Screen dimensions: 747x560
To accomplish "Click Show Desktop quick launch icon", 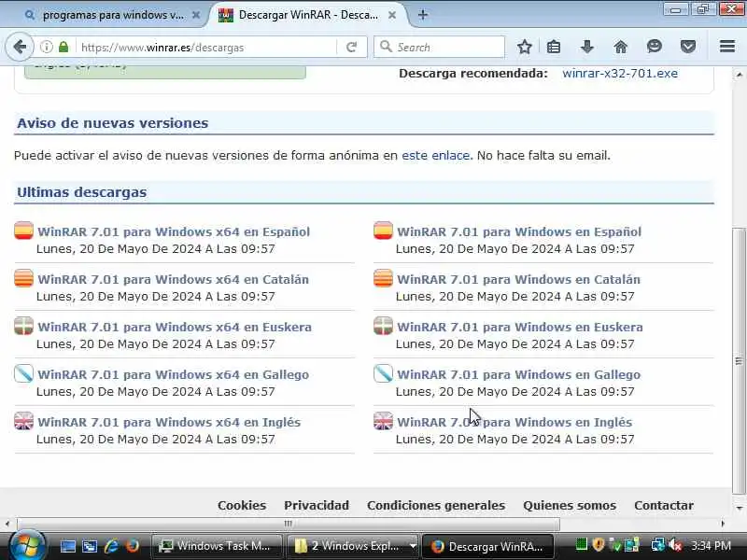I will 67,546.
